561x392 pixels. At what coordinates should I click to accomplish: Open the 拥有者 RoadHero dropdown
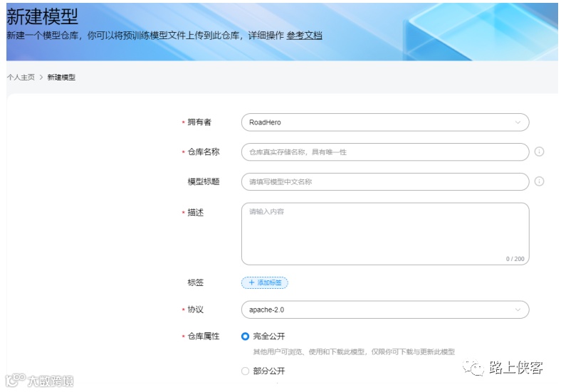[385, 122]
